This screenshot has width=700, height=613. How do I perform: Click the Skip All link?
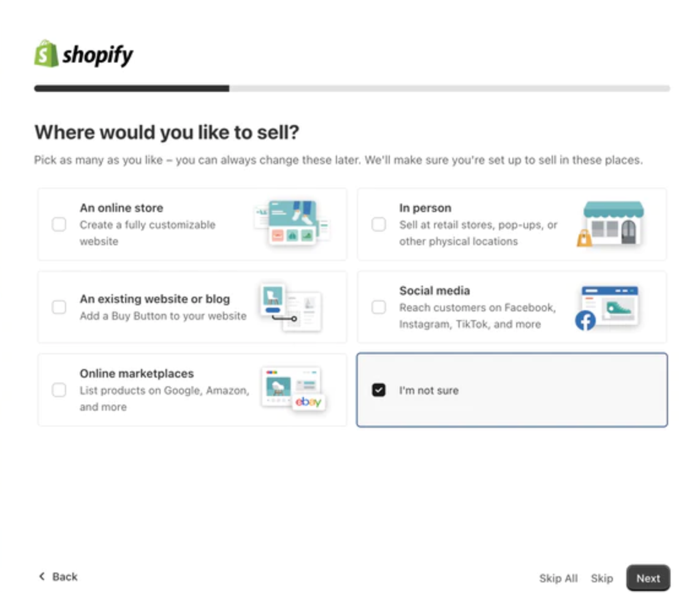coord(558,578)
